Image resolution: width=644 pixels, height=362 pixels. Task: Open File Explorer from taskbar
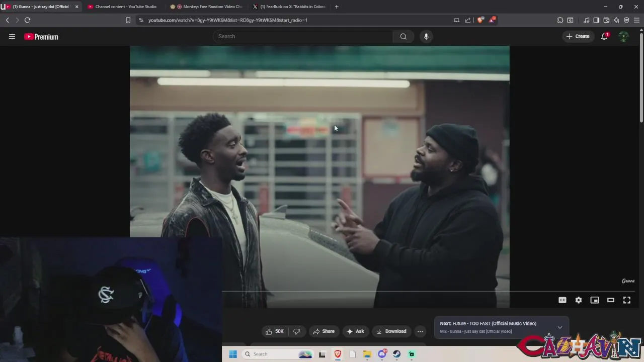tap(367, 354)
